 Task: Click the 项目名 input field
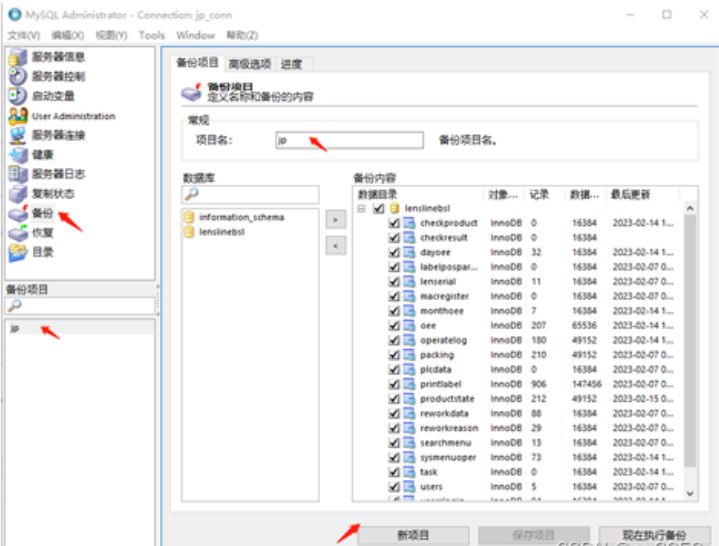pyautogui.click(x=349, y=140)
